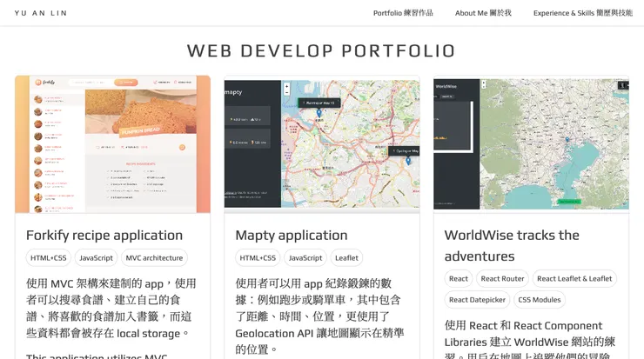Select the MVC architecture tag
Image resolution: width=644 pixels, height=359 pixels.
coord(154,257)
